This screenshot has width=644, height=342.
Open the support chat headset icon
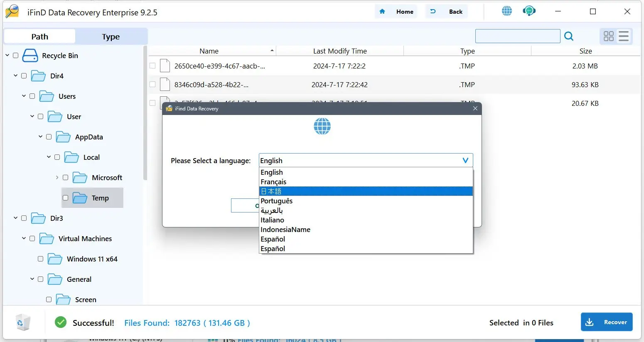pos(529,11)
